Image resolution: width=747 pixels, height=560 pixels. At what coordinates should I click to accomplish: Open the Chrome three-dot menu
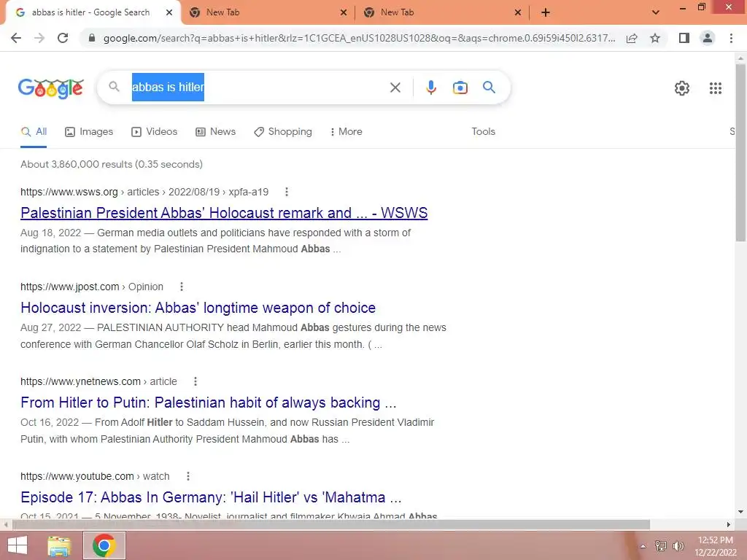(x=731, y=38)
